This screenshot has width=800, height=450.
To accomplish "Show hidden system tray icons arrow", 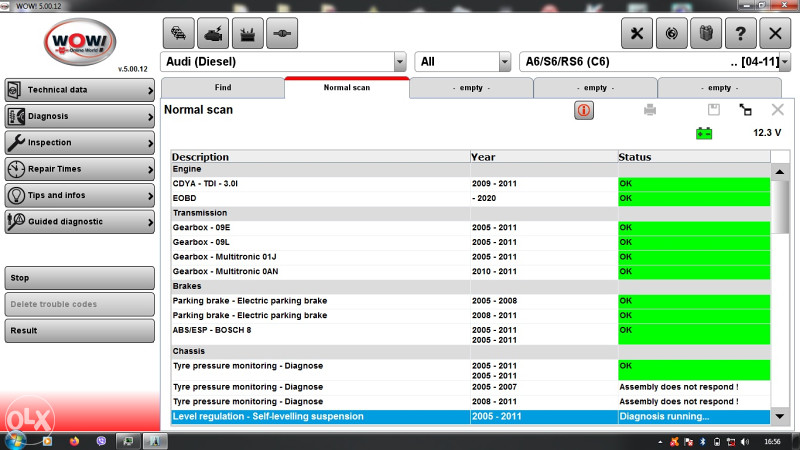I will tap(660, 442).
